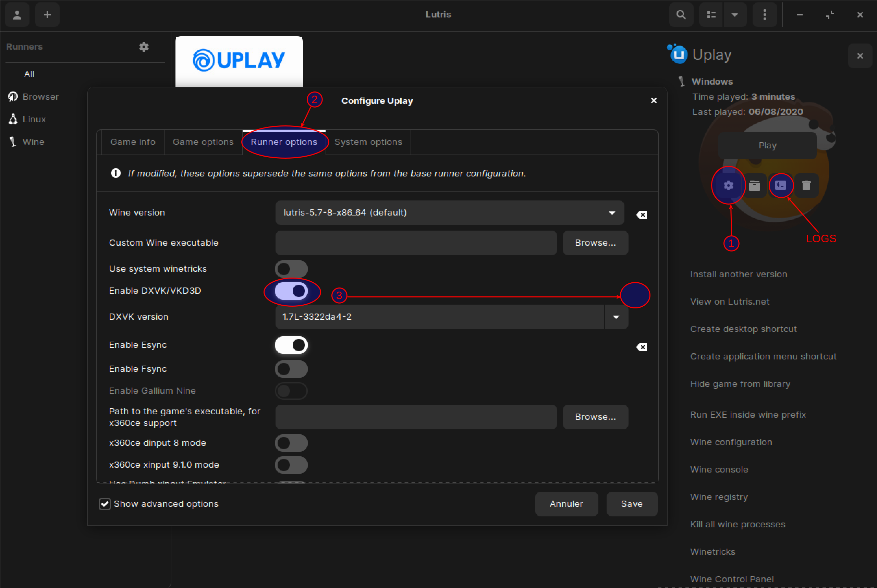
Task: Open the game logs terminal icon
Action: (781, 185)
